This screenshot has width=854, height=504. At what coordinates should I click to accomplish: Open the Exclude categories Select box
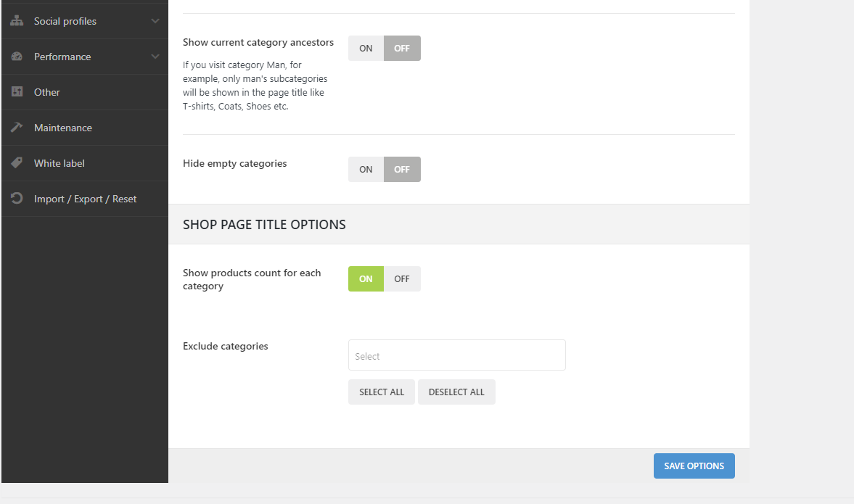(x=457, y=355)
